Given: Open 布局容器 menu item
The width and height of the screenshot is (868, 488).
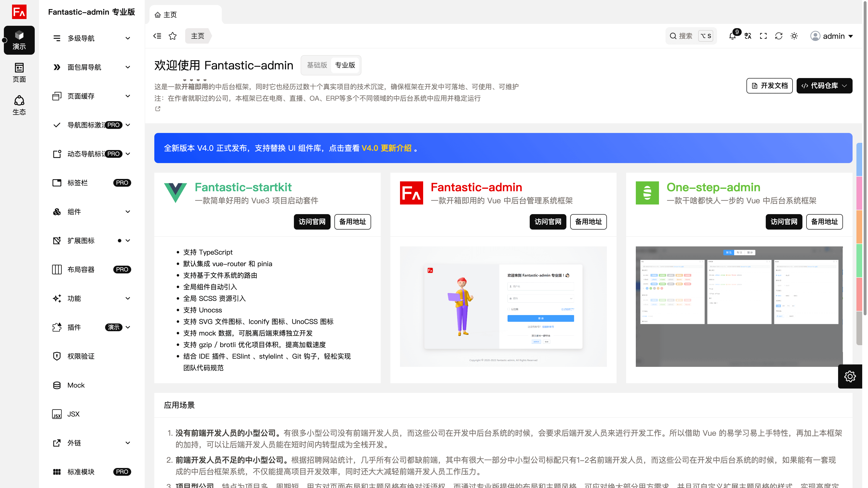Looking at the screenshot, I should pos(92,270).
